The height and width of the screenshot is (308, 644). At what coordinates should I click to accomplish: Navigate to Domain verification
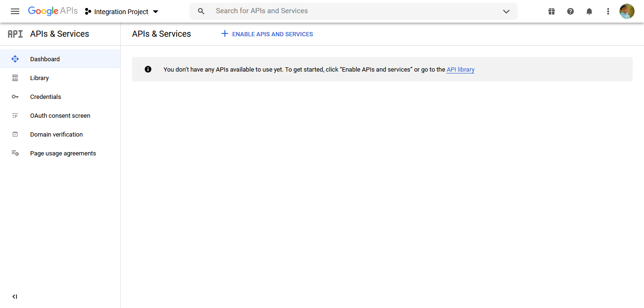pyautogui.click(x=57, y=134)
